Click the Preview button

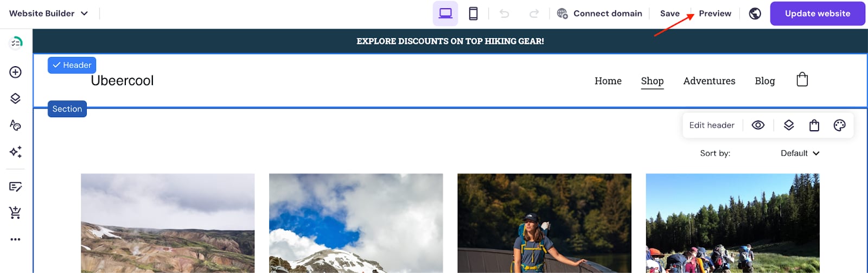(715, 14)
